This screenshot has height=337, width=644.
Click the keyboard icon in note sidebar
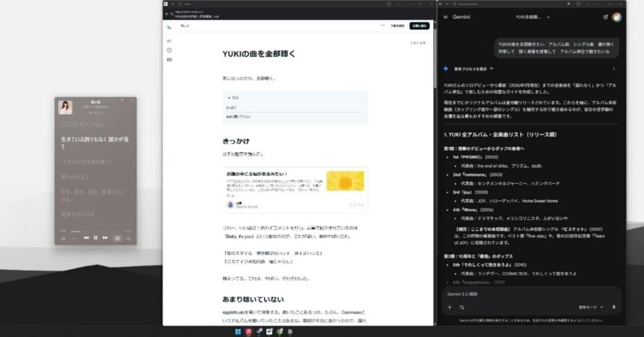[169, 60]
